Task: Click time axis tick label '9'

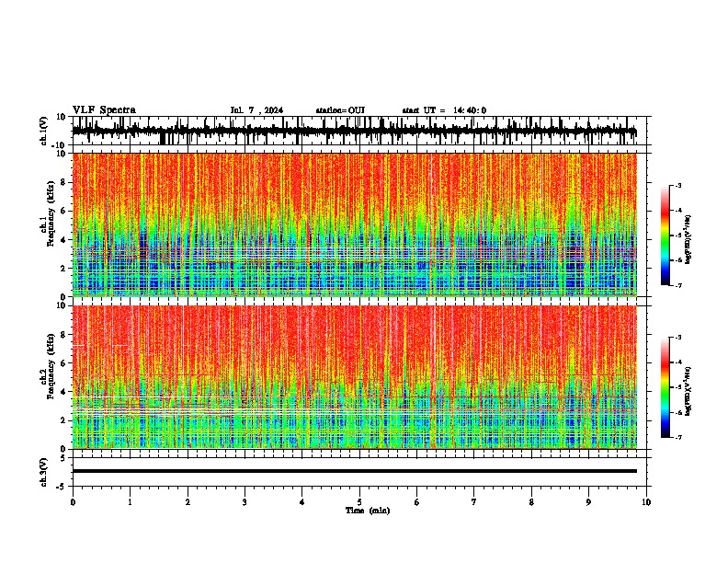Action: 588,502
